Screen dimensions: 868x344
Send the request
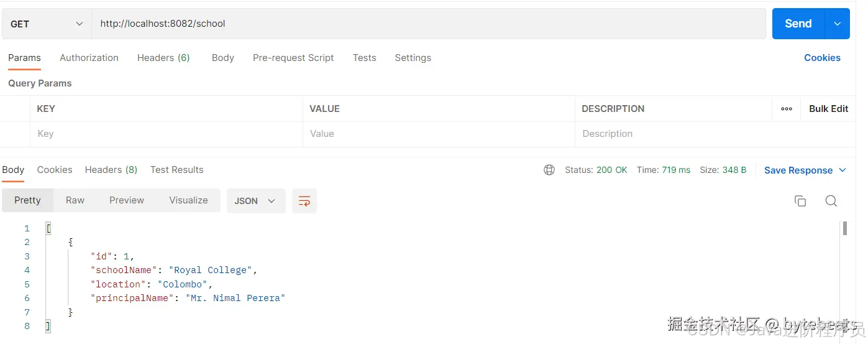(798, 24)
